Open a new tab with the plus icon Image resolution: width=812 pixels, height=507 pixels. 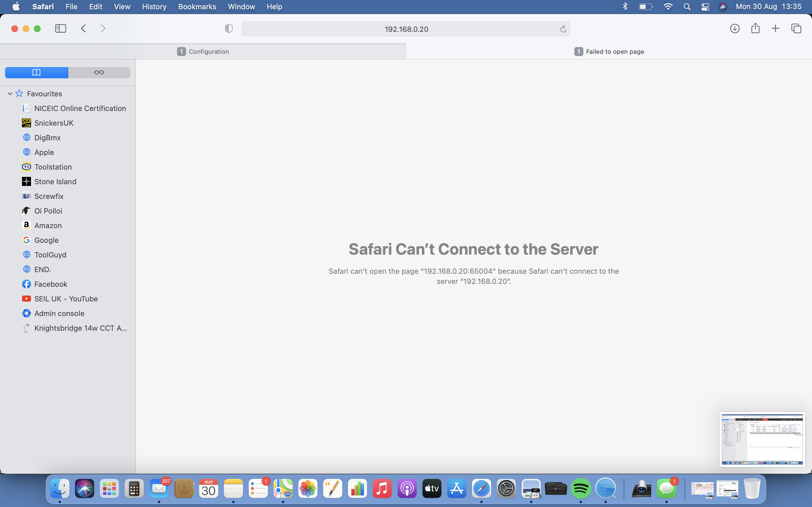click(775, 28)
